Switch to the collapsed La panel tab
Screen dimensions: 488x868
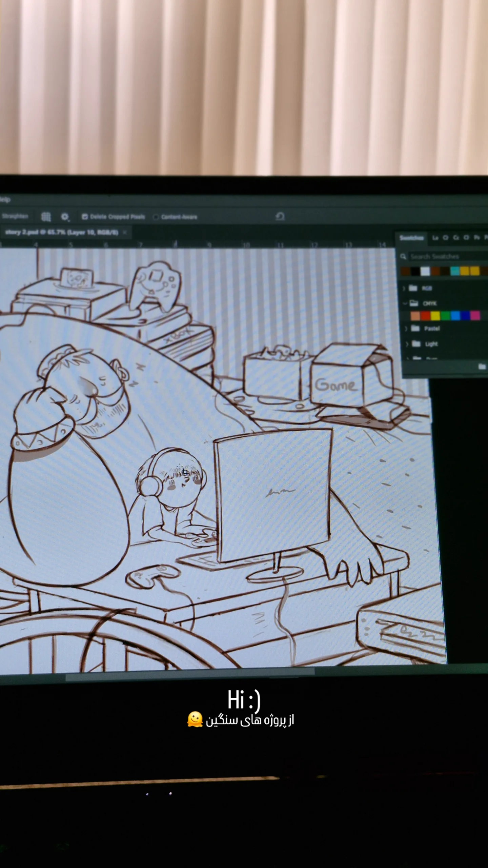435,238
